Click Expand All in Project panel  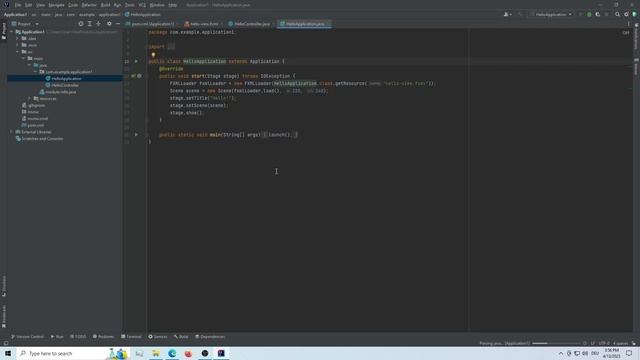click(x=89, y=24)
